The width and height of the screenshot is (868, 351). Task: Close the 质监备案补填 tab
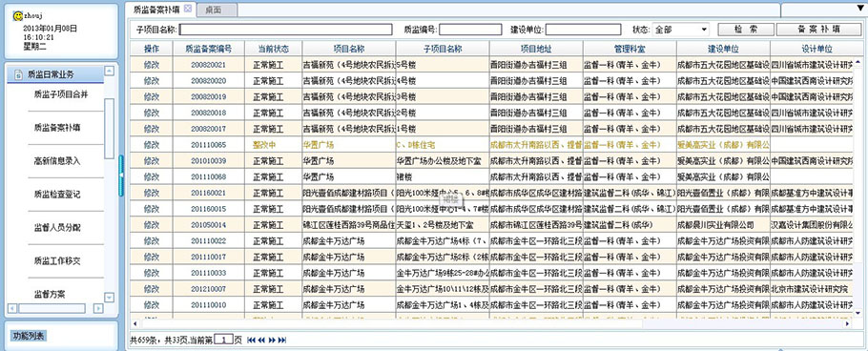(188, 9)
